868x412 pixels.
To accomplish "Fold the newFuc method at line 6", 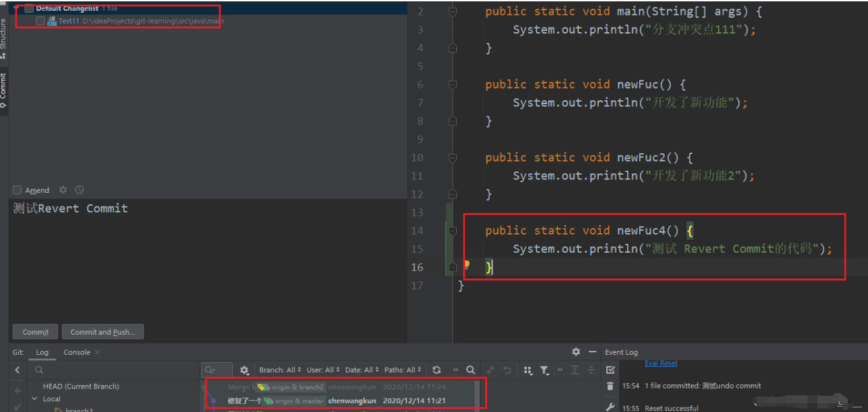I will click(x=452, y=85).
